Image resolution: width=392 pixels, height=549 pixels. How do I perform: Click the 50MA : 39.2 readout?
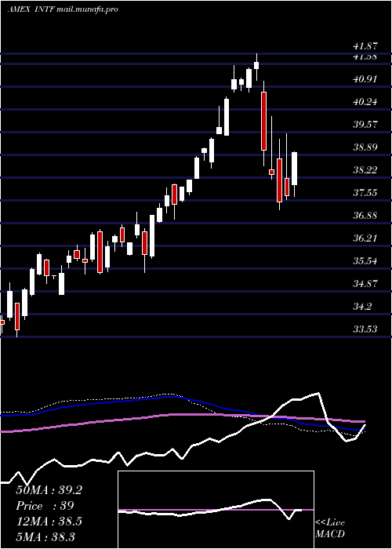[x=49, y=490]
